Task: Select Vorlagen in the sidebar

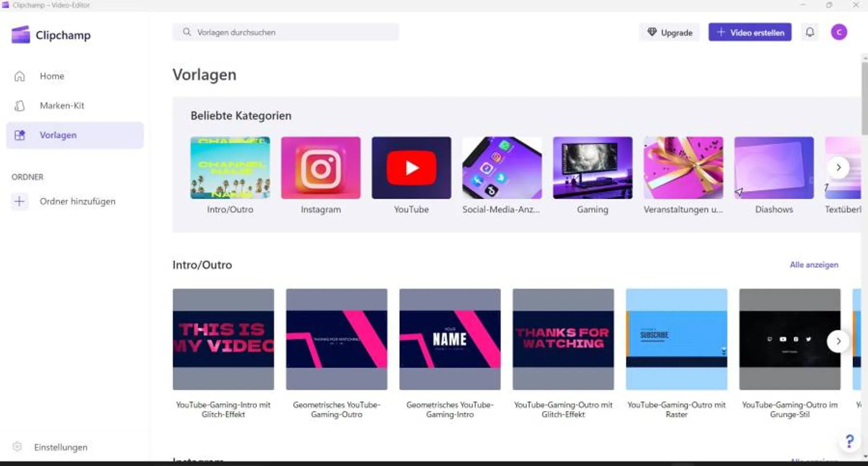Action: pyautogui.click(x=75, y=135)
